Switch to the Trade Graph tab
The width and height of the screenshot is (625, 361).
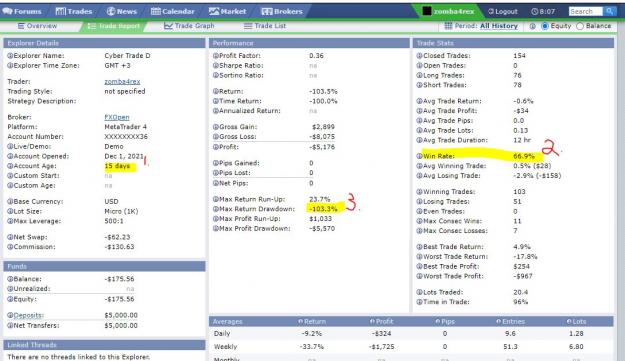189,26
